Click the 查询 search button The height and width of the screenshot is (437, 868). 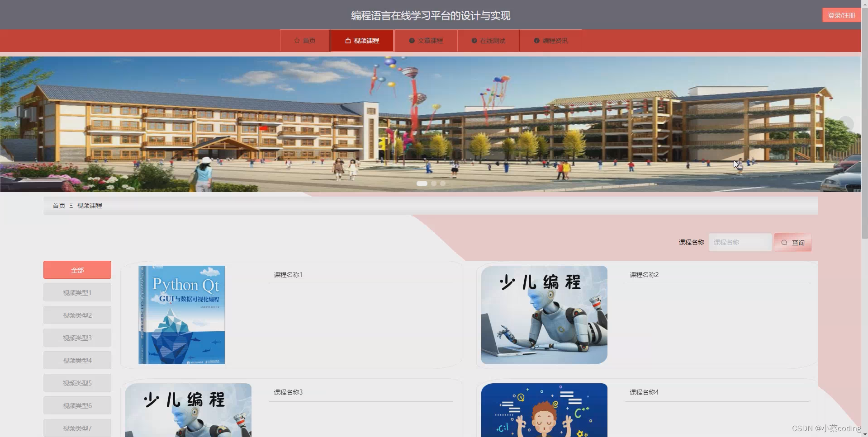(792, 242)
